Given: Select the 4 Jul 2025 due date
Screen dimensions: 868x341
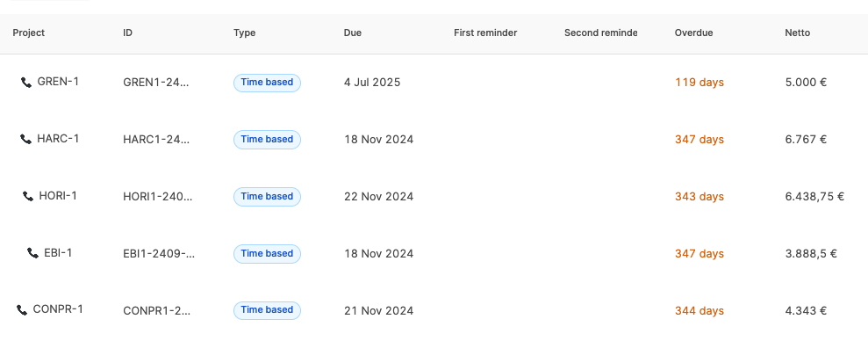Looking at the screenshot, I should pos(372,83).
